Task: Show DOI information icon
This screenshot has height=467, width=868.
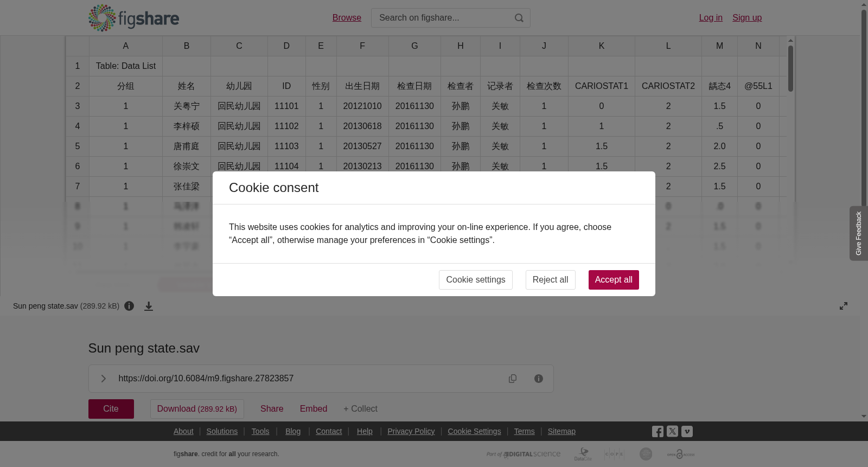Action: pos(539,379)
